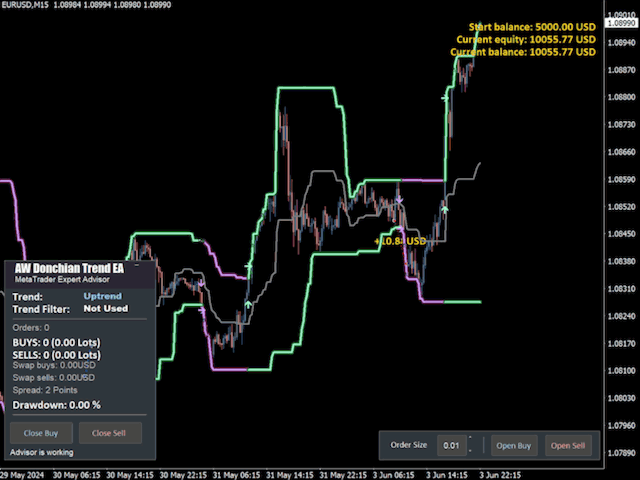Click the Close Buy button
This screenshot has width=640, height=480.
pyautogui.click(x=40, y=433)
